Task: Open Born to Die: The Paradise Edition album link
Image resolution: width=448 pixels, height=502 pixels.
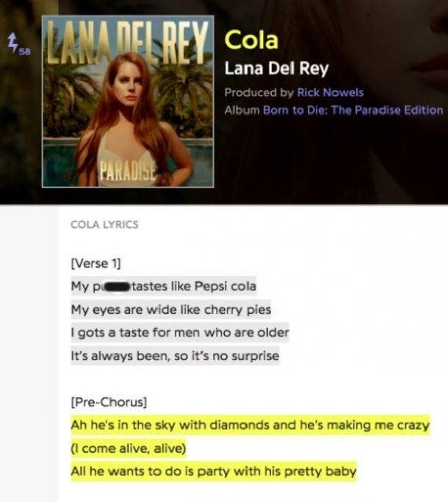Action: point(353,110)
